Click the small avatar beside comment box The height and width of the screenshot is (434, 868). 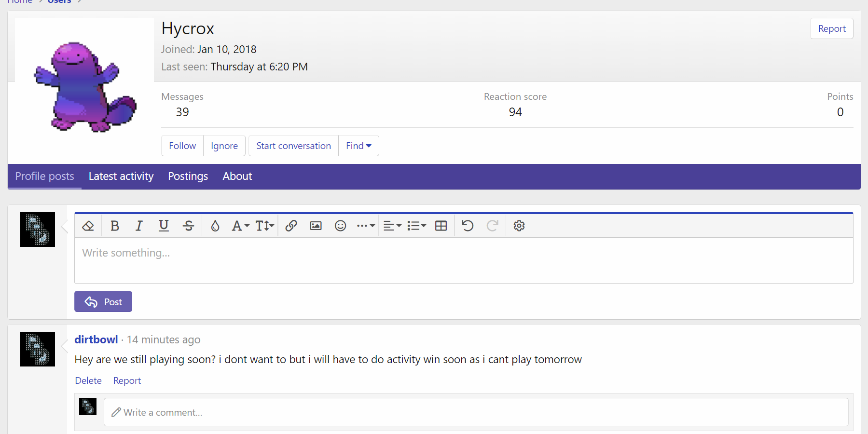click(88, 407)
